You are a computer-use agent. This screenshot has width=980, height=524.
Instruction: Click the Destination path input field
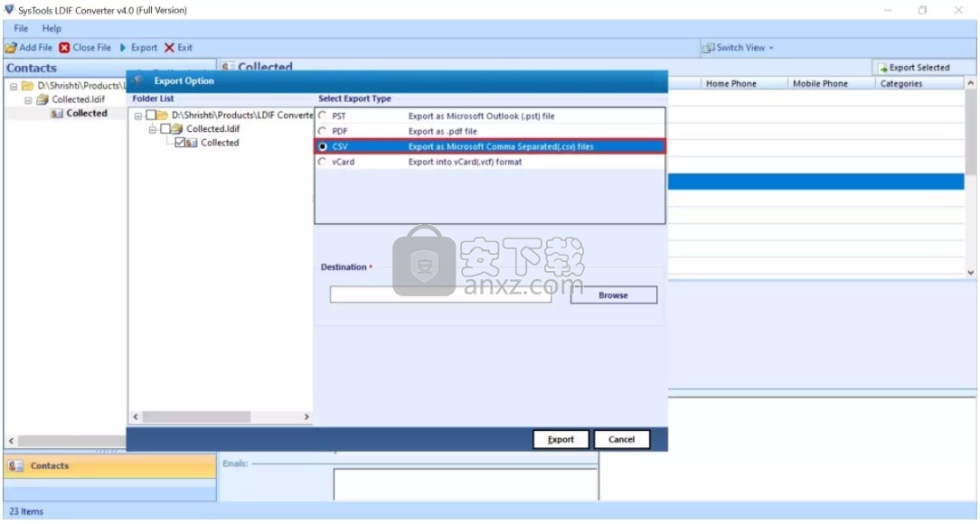[x=440, y=295]
